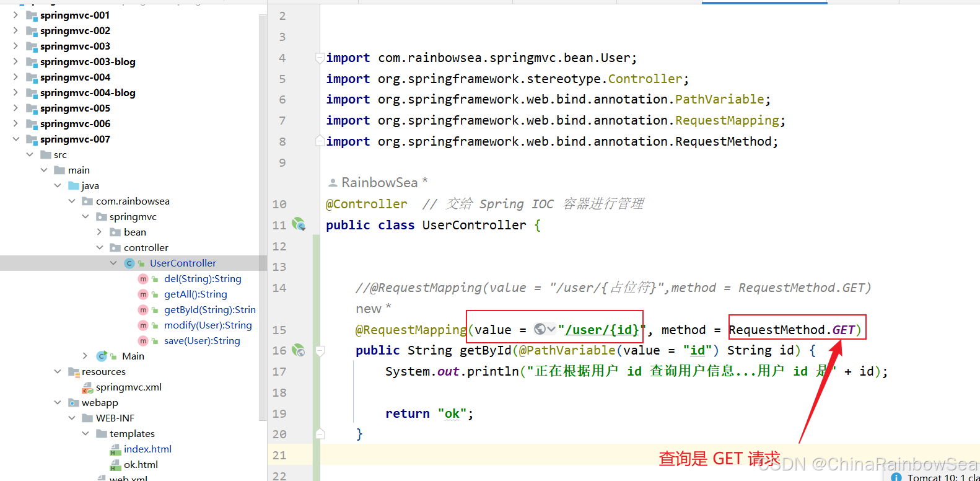Image resolution: width=980 pixels, height=481 pixels.
Task: Expand the bean package
Action: coord(99,232)
